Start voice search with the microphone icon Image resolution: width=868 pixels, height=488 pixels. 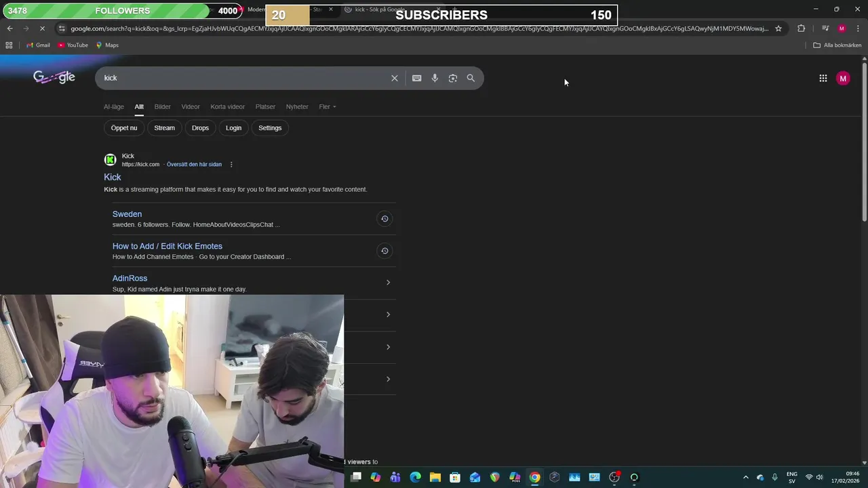(x=435, y=78)
